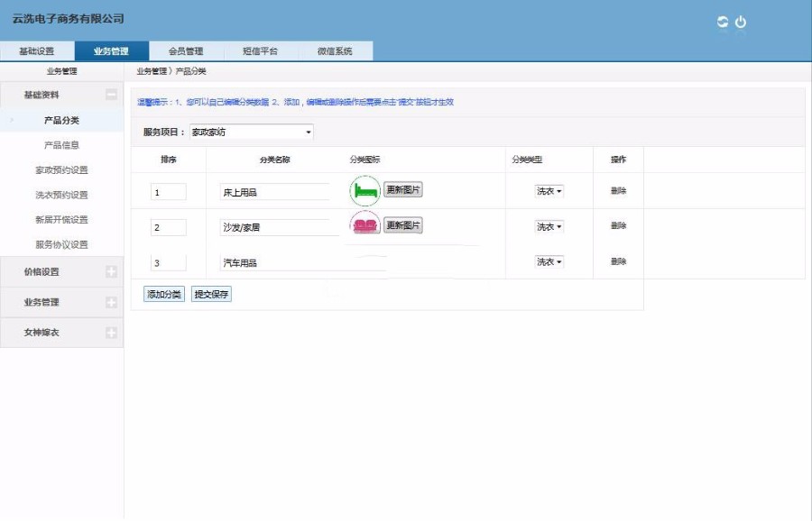Click the 添加分类 button
This screenshot has width=812, height=521.
[x=163, y=294]
